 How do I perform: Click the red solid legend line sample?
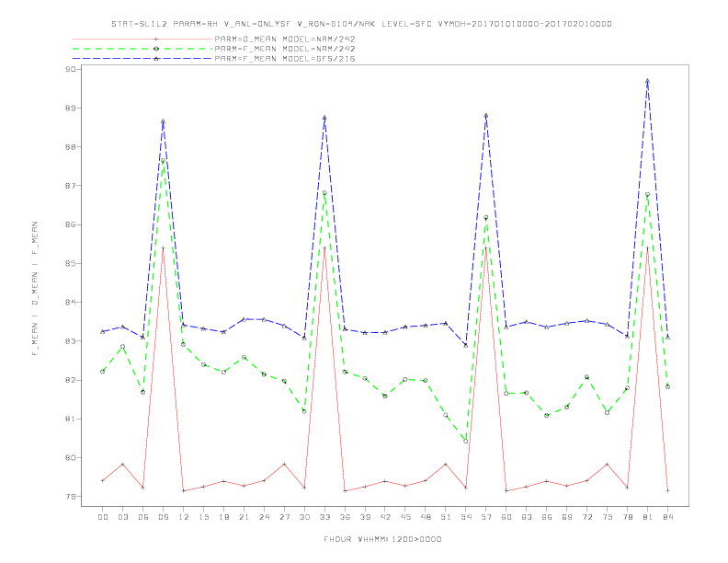pos(142,39)
